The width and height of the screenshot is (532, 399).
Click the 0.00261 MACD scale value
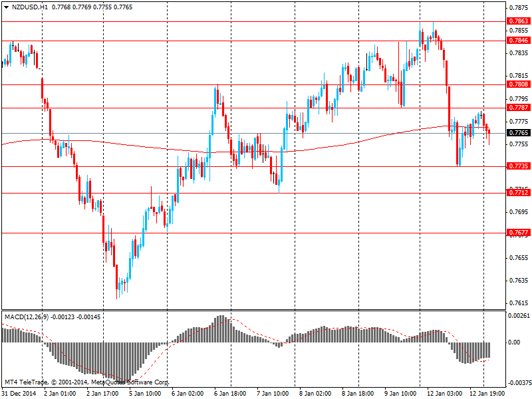[518, 316]
